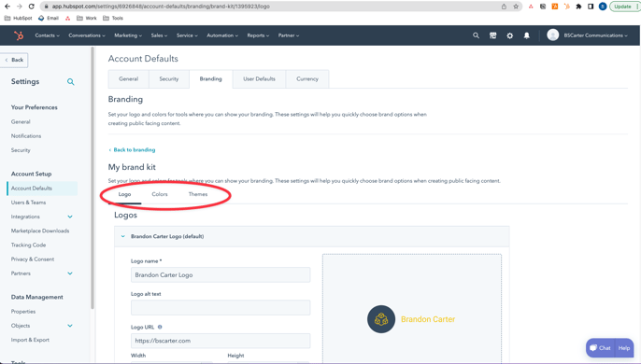Click the user avatar in top navigation
This screenshot has height=364, width=641.
pos(553,35)
